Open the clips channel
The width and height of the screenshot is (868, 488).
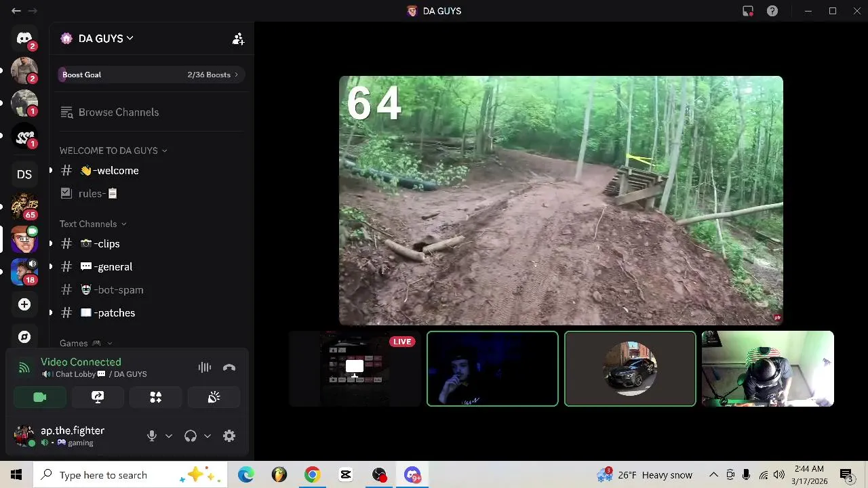(150, 244)
